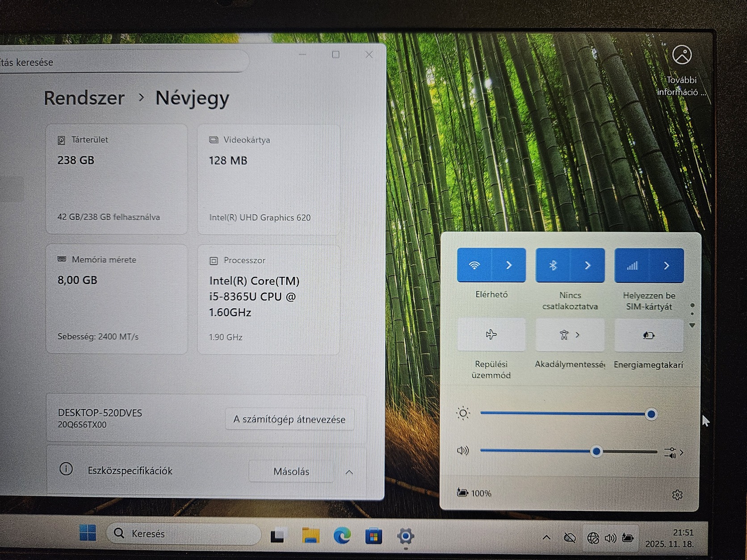Click the taskbar Keresés search box
This screenshot has width=747, height=560.
click(183, 534)
